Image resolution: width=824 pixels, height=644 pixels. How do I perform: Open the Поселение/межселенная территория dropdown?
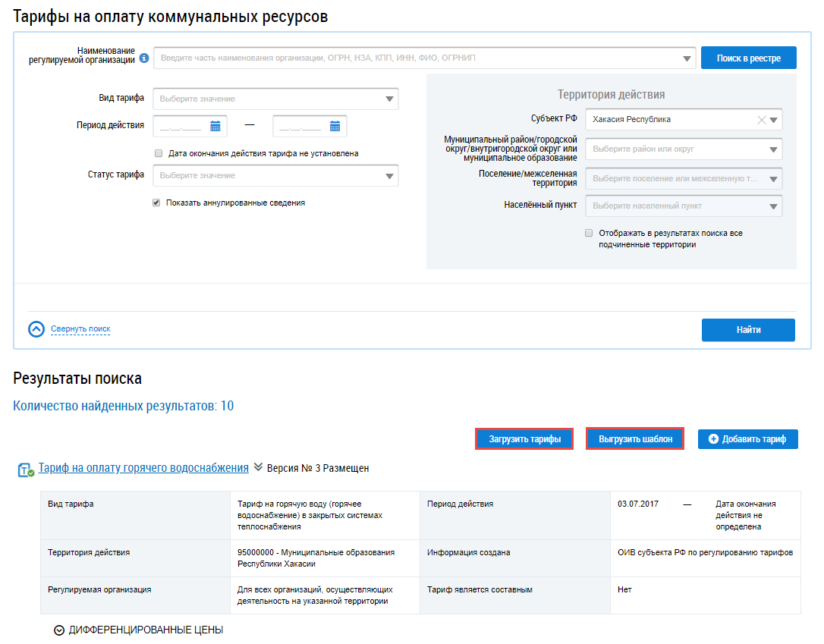coord(684,178)
